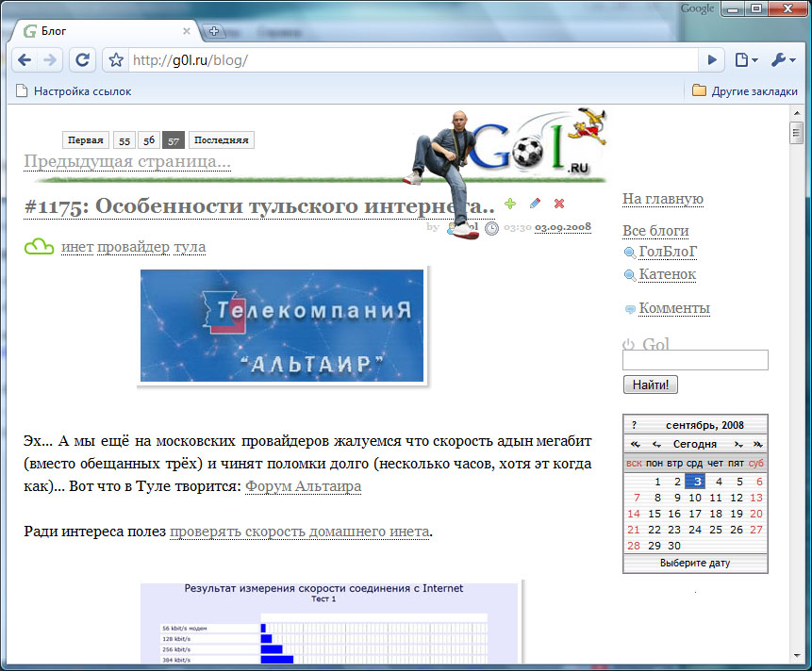The height and width of the screenshot is (671, 812).
Task: Select the highlighted day 3 in the calendar
Action: coord(695,482)
